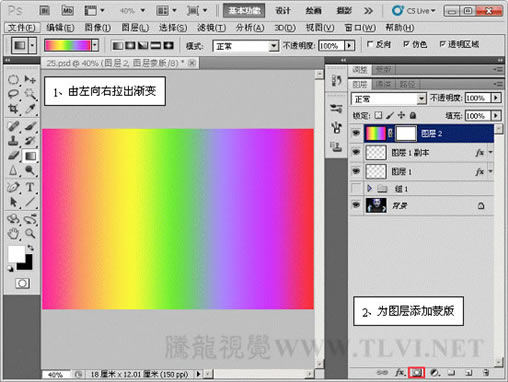The width and height of the screenshot is (508, 382).
Task: Expand the 组 1 group triangle
Action: click(x=369, y=189)
